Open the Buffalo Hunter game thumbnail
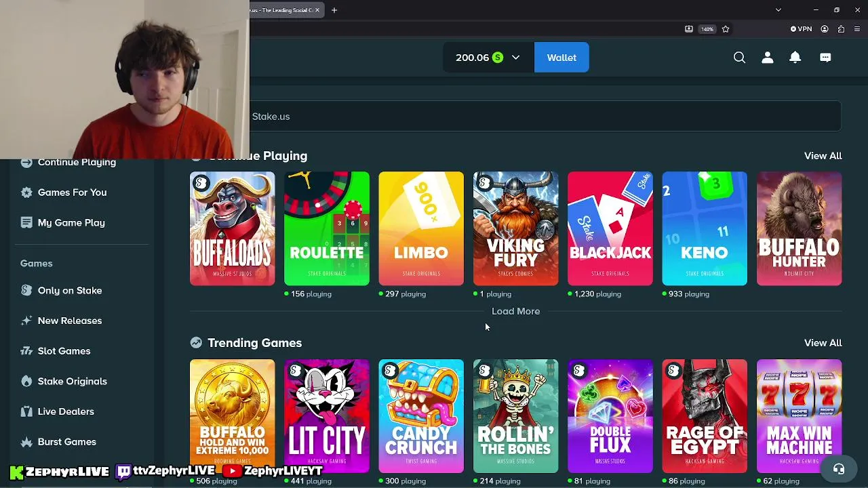 click(x=800, y=228)
